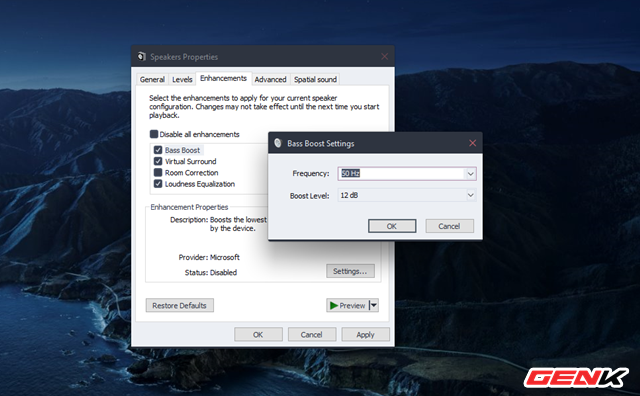Screen dimensions: 640x396
Task: Select the Enhancements tab
Action: click(223, 78)
